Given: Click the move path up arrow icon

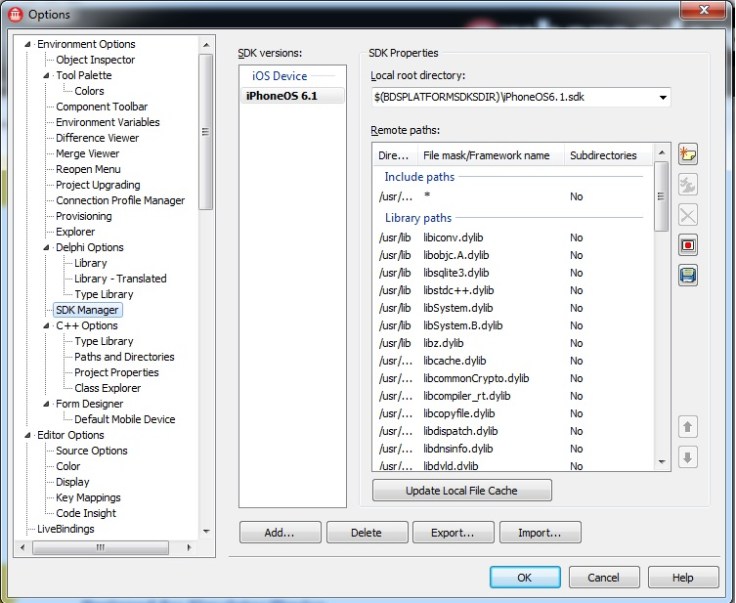Looking at the screenshot, I should [687, 427].
